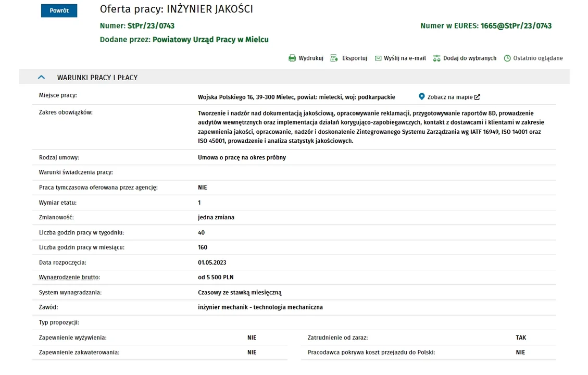
Task: Click the Data rozpoczęcia label
Action: coord(62,262)
